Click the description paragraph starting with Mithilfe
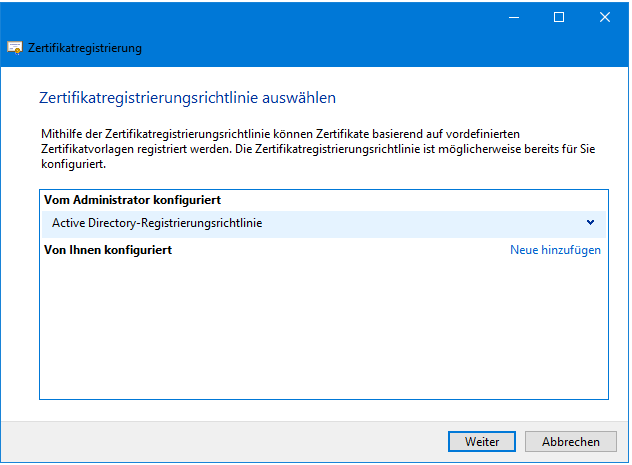Viewport: 632px width, 465px height. click(x=300, y=148)
